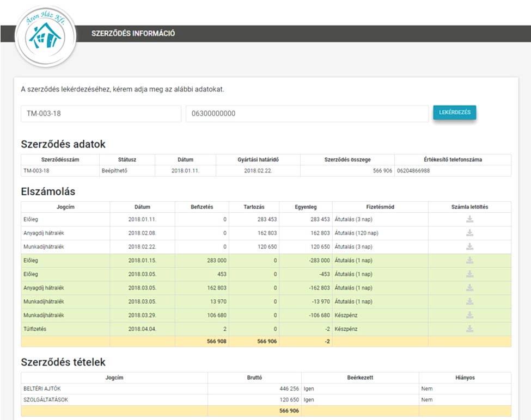Click the Fizetésmód column header

click(x=380, y=207)
